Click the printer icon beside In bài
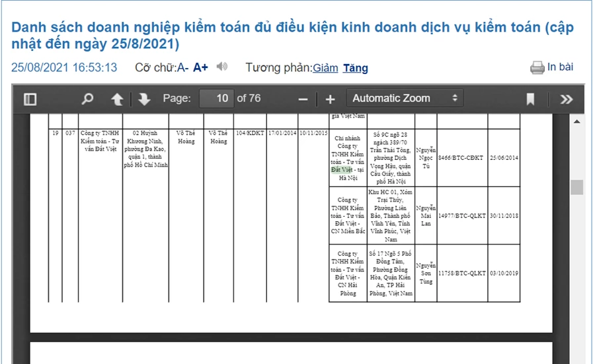 (537, 68)
